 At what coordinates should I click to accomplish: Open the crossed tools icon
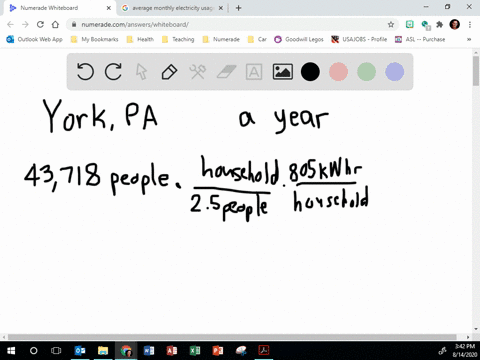[x=198, y=72]
